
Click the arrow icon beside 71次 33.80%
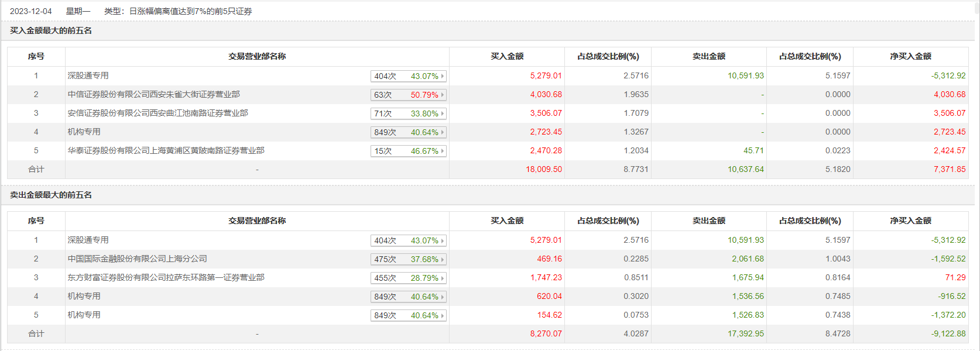[443, 113]
